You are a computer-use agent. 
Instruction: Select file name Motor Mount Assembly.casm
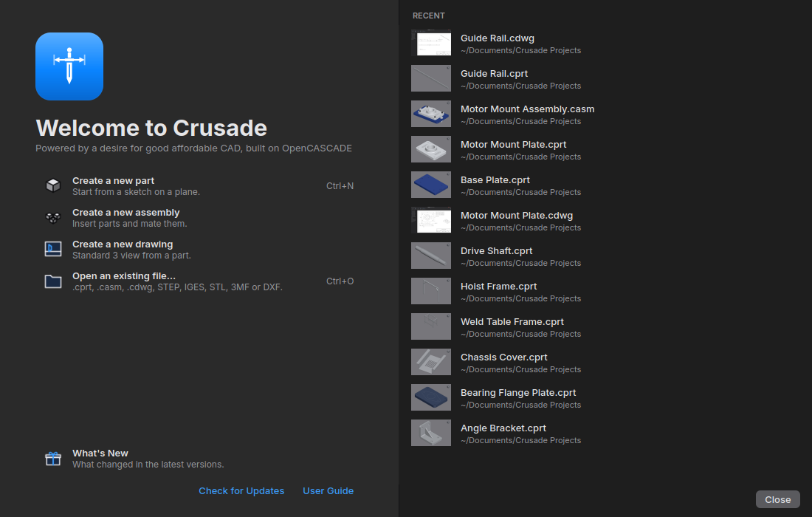pos(527,109)
